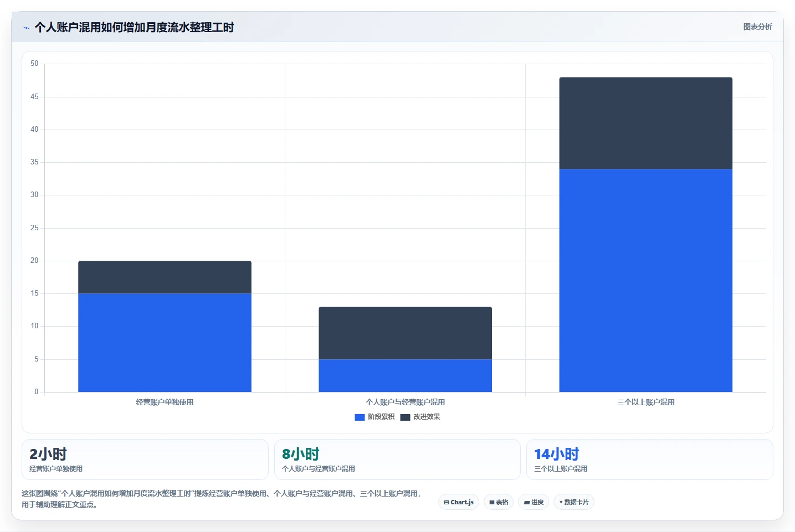Toggle the 改进效果 legend item
The image size is (795, 532).
click(x=420, y=417)
